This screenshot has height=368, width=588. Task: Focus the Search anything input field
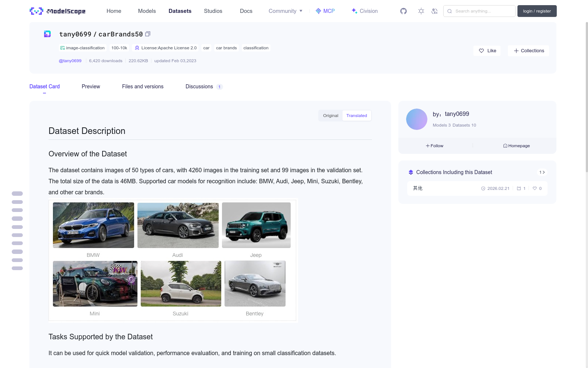tap(479, 11)
